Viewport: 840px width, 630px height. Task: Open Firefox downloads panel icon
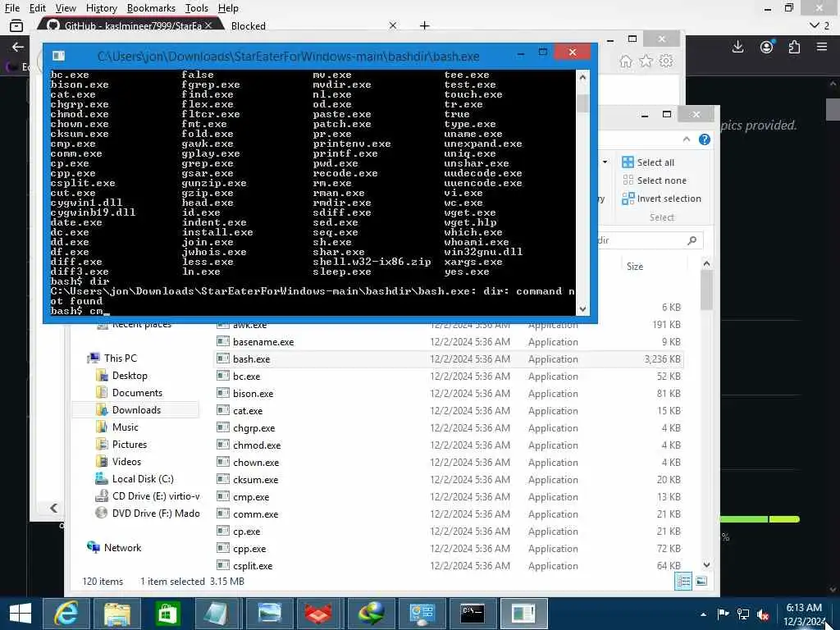[x=737, y=47]
